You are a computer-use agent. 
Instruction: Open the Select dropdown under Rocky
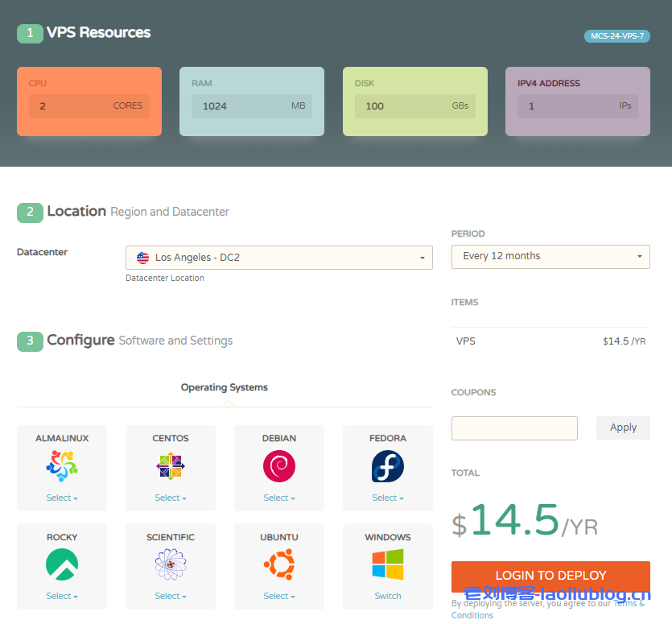[x=61, y=595]
